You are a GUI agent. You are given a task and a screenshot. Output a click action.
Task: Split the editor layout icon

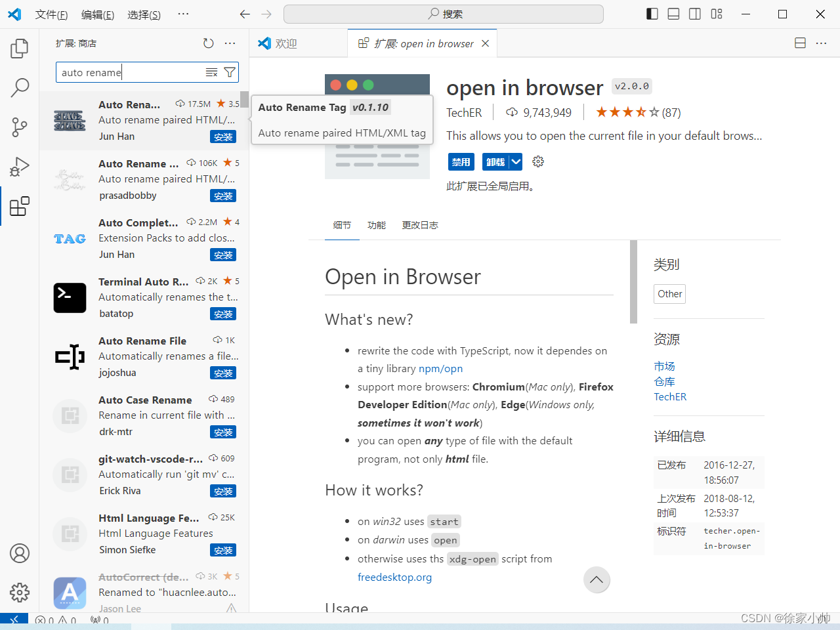(800, 43)
